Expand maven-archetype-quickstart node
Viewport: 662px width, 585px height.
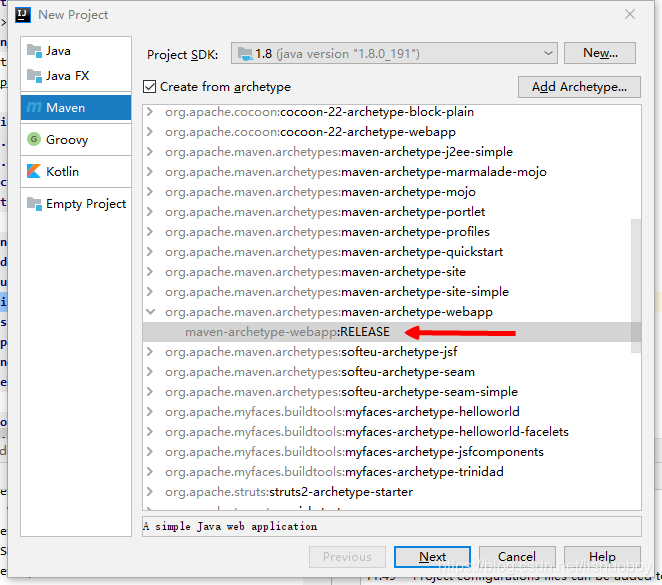(150, 252)
